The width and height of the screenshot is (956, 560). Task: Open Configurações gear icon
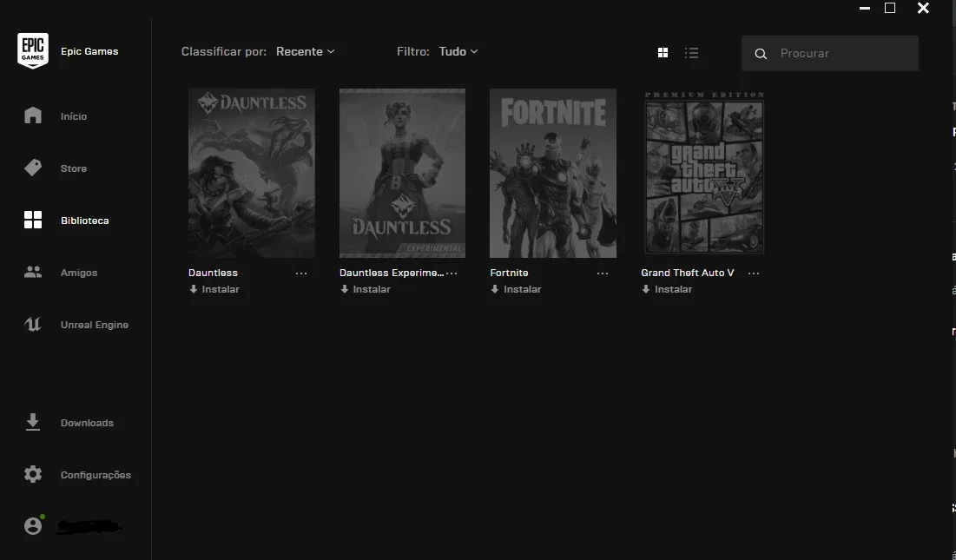click(33, 474)
